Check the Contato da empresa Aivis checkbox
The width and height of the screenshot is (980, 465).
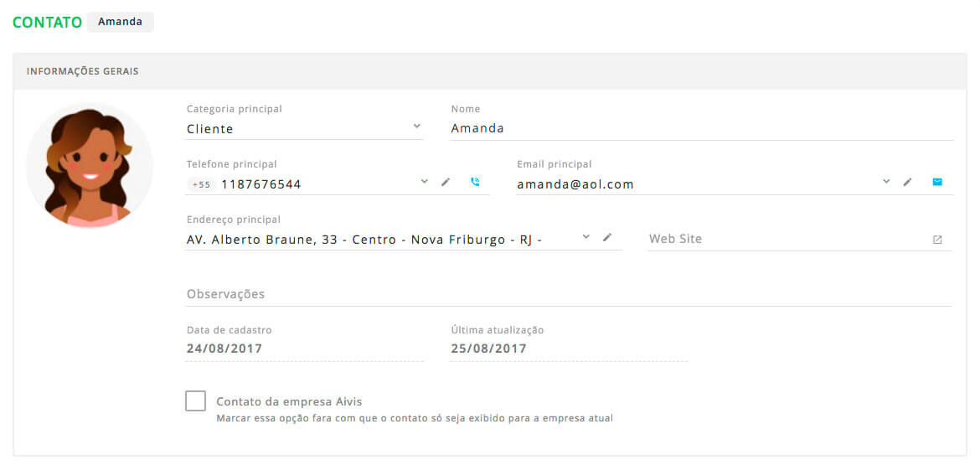(x=196, y=401)
